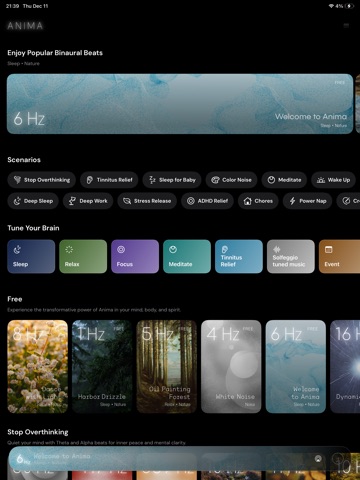The image size is (360, 480).
Task: Open the gray Solfeggio tuned music card
Action: tap(291, 256)
